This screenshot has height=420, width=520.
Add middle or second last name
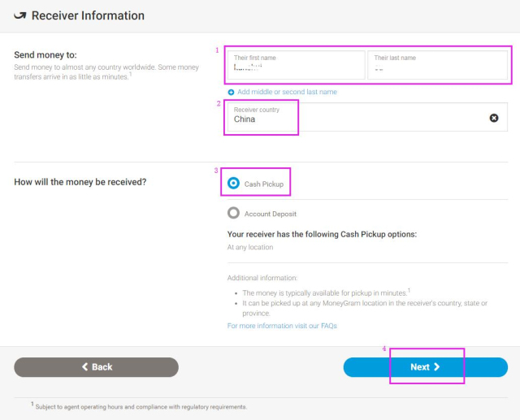(287, 93)
